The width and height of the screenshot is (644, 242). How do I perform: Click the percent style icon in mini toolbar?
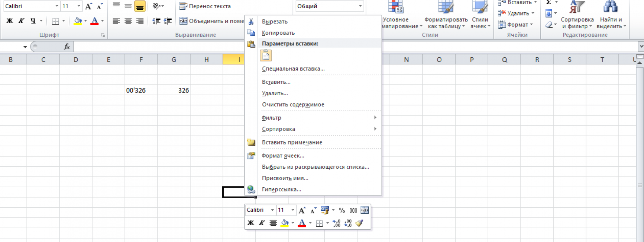coord(342,210)
